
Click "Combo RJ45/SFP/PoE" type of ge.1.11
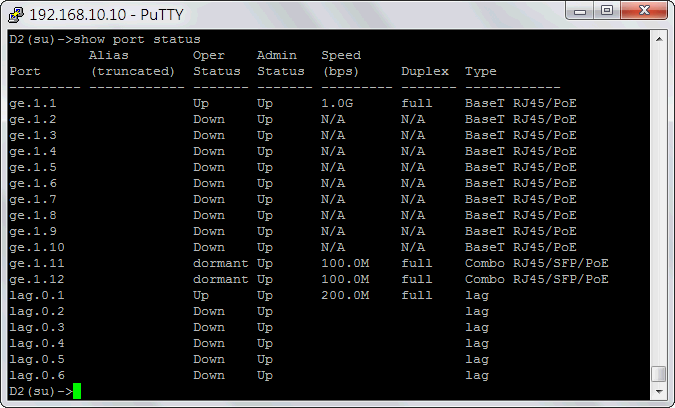[537, 263]
